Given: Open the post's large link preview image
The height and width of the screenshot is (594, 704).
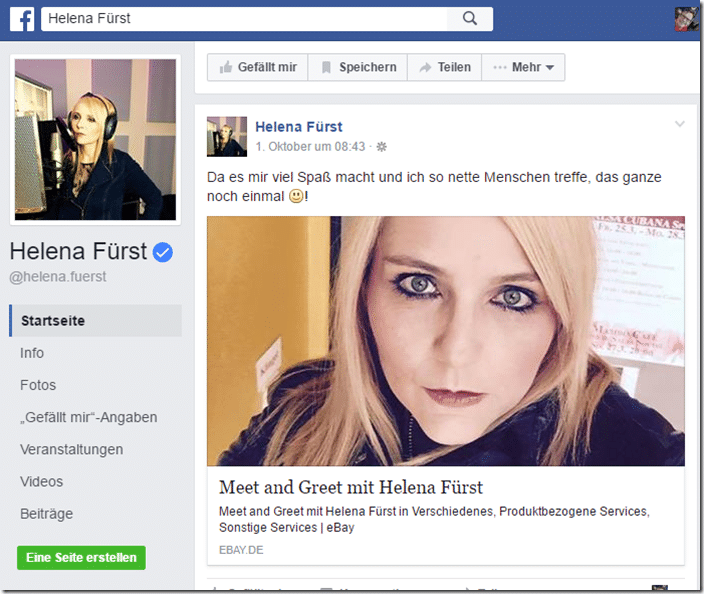Looking at the screenshot, I should coord(446,341).
